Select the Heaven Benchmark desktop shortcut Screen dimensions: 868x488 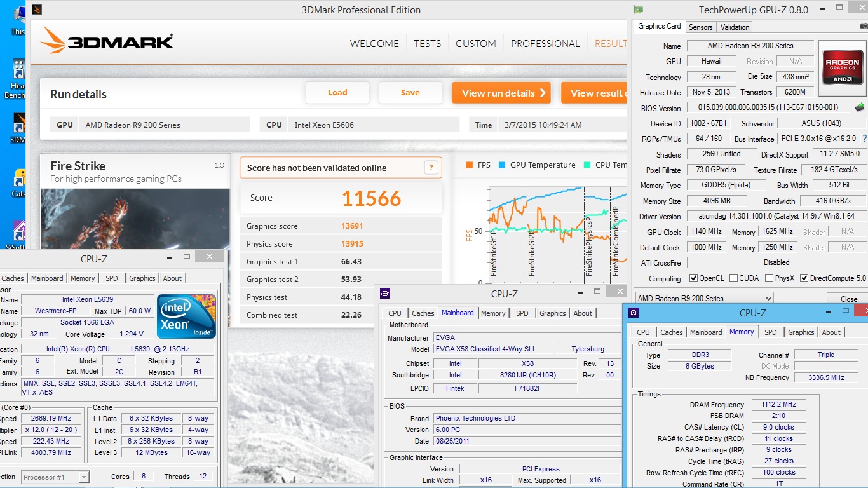pos(17,79)
